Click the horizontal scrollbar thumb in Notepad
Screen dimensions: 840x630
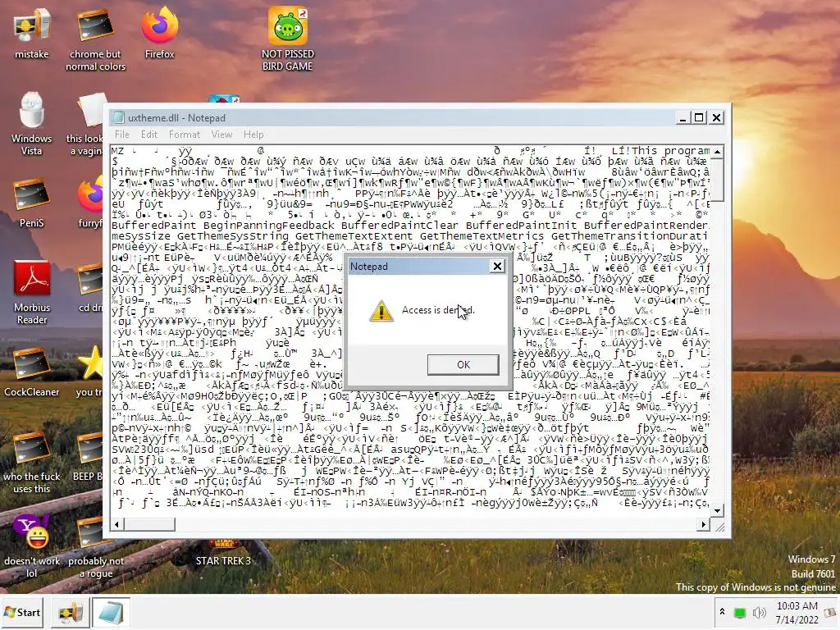[149, 524]
